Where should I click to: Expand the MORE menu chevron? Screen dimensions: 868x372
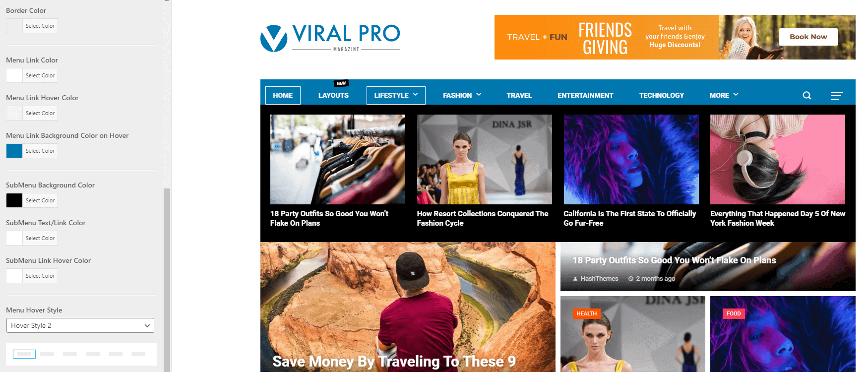736,95
